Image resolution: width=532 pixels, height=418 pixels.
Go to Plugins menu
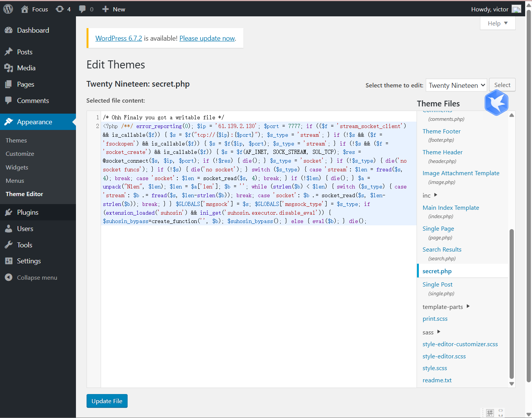click(x=38, y=212)
